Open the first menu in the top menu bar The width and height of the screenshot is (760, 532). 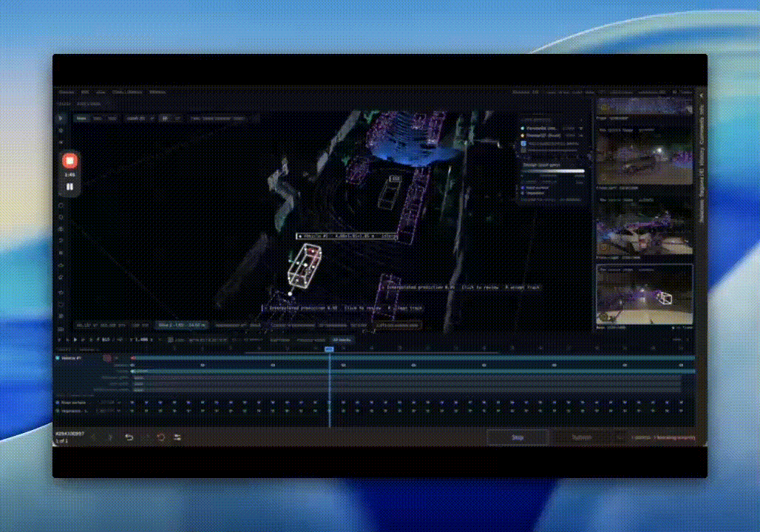pyautogui.click(x=67, y=92)
